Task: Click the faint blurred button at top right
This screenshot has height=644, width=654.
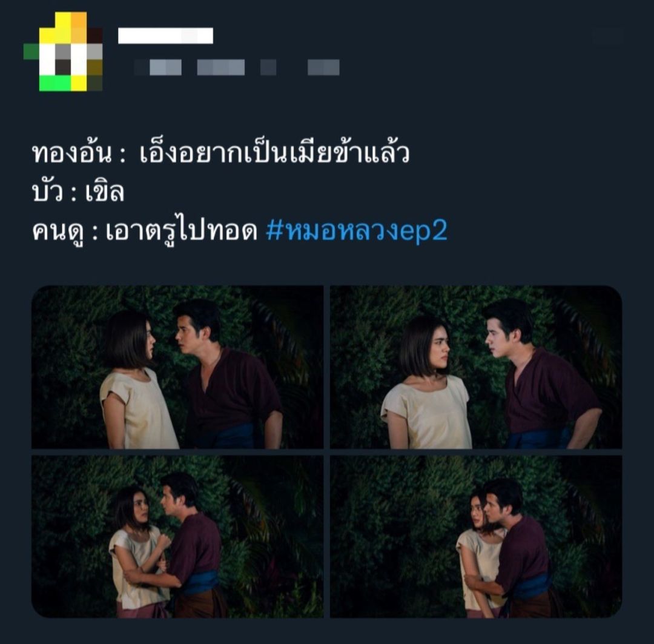Action: click(607, 36)
